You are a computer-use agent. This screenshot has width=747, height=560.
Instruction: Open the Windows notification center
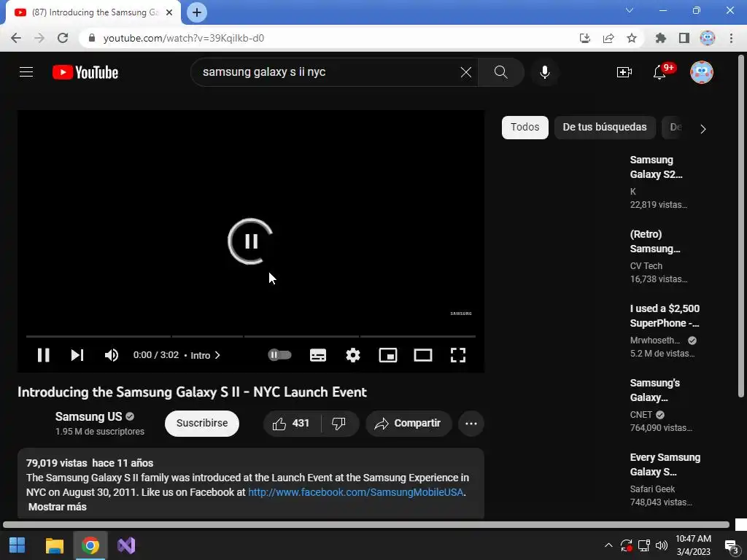731,547
